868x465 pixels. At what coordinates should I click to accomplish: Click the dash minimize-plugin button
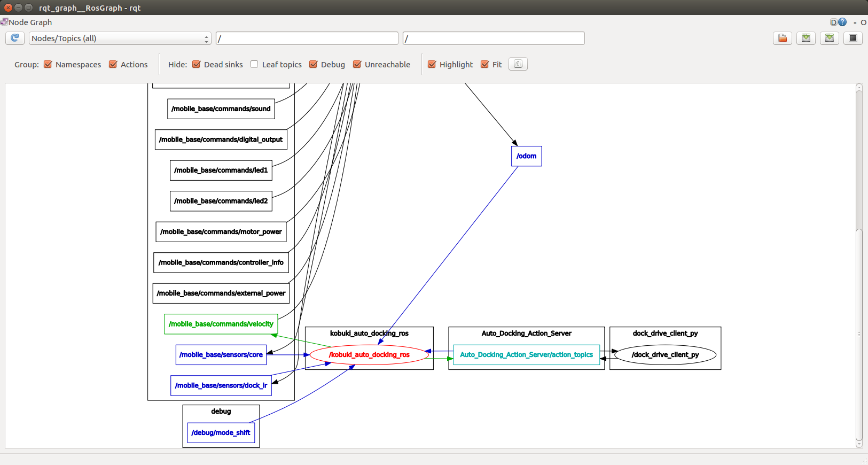(x=855, y=22)
